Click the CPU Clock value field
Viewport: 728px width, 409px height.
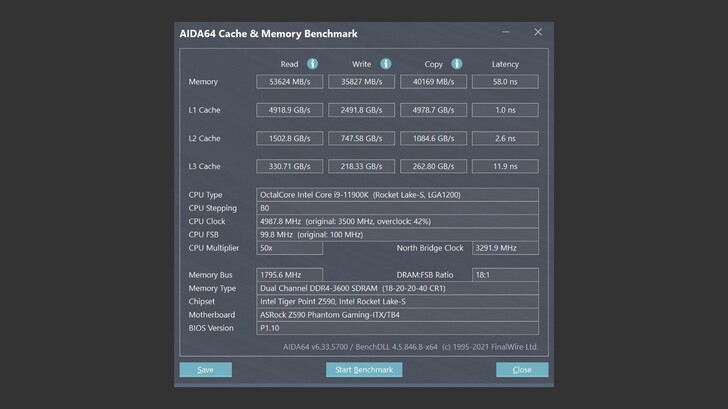(x=397, y=221)
